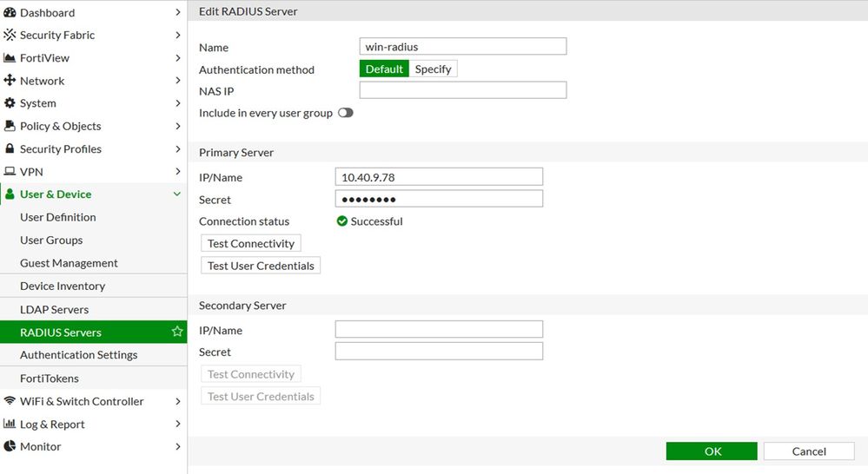Click the Cancel button
This screenshot has height=474, width=868.
pyautogui.click(x=809, y=451)
